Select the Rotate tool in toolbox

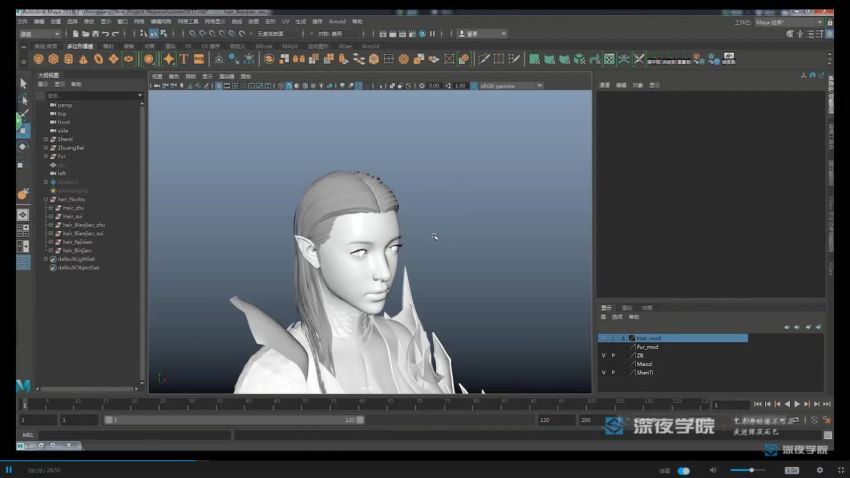pyautogui.click(x=23, y=146)
